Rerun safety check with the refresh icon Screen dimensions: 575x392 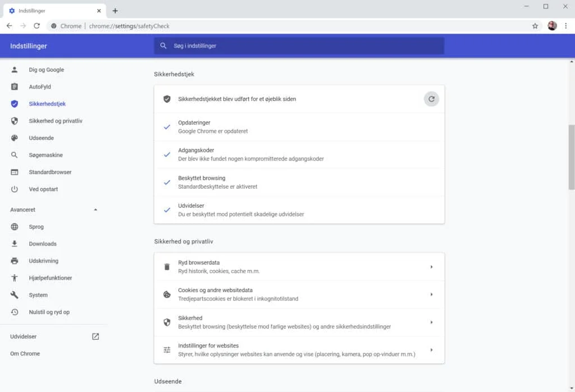(431, 99)
